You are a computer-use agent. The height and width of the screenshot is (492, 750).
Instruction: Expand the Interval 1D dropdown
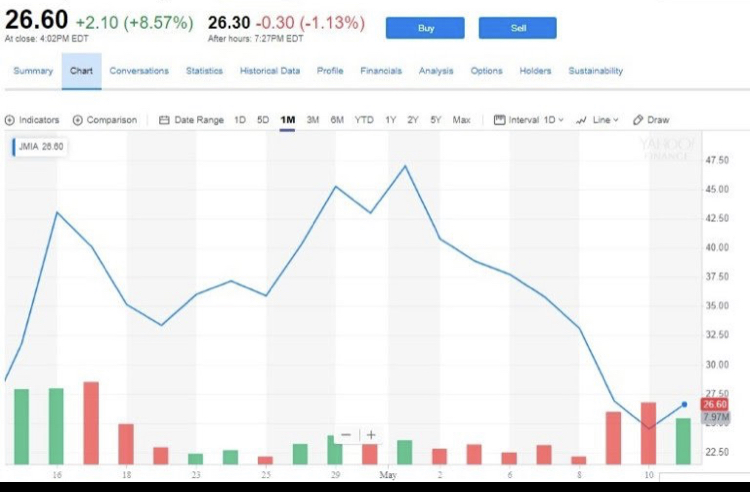(536, 120)
